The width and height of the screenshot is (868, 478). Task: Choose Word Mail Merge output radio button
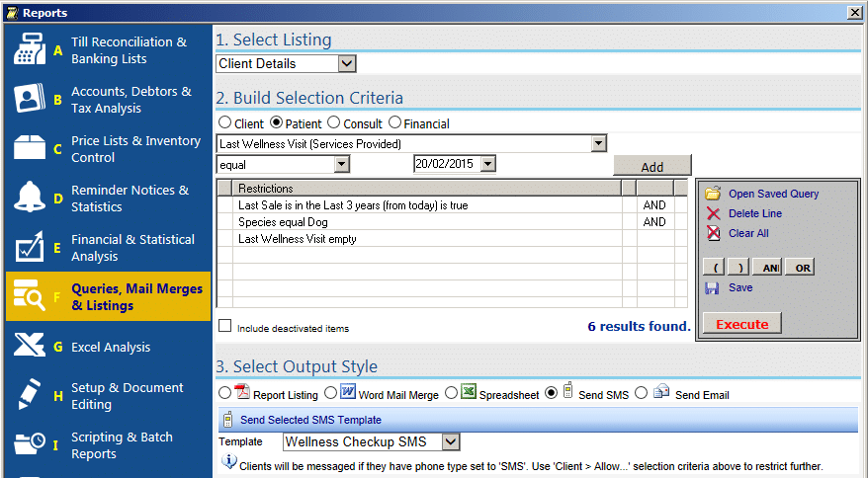[330, 393]
